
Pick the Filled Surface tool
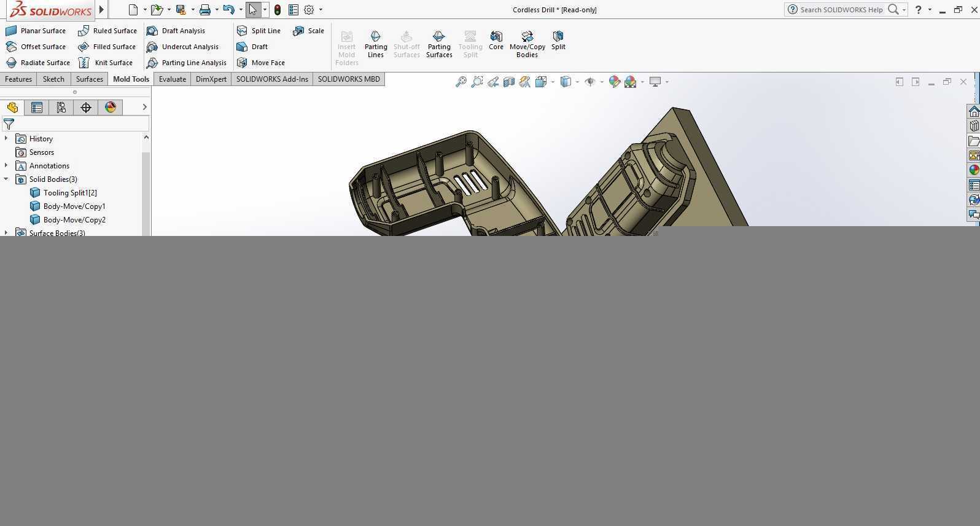(x=107, y=47)
